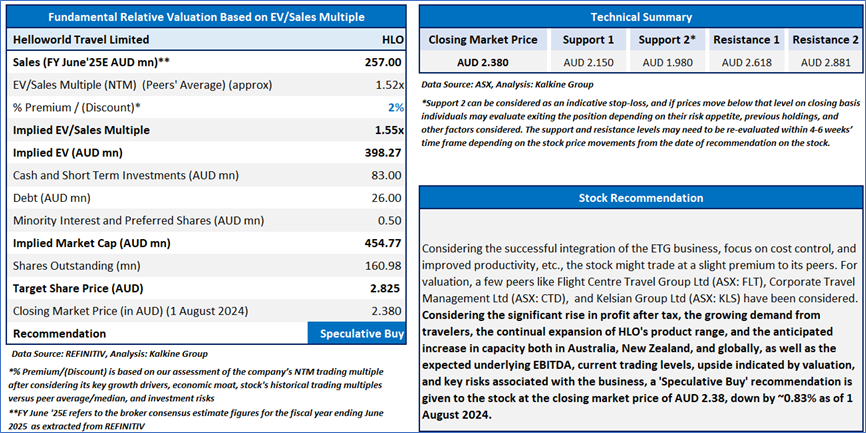Click the Technical Summary header
The image size is (866, 433).
coord(641,17)
